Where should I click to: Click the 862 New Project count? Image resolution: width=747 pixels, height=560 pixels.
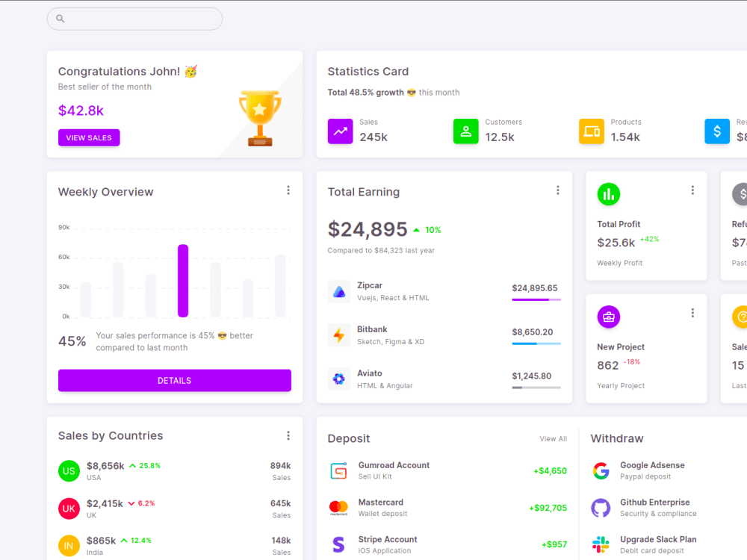(608, 365)
